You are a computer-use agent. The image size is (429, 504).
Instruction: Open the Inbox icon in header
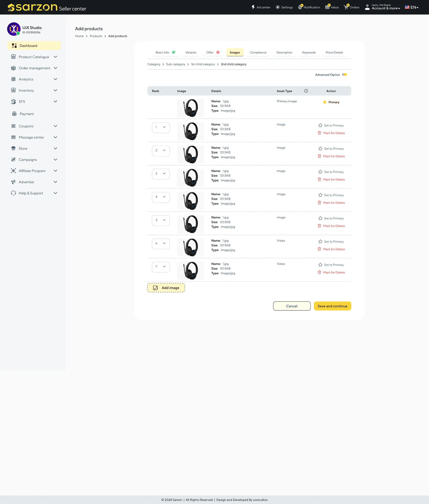tap(327, 7)
